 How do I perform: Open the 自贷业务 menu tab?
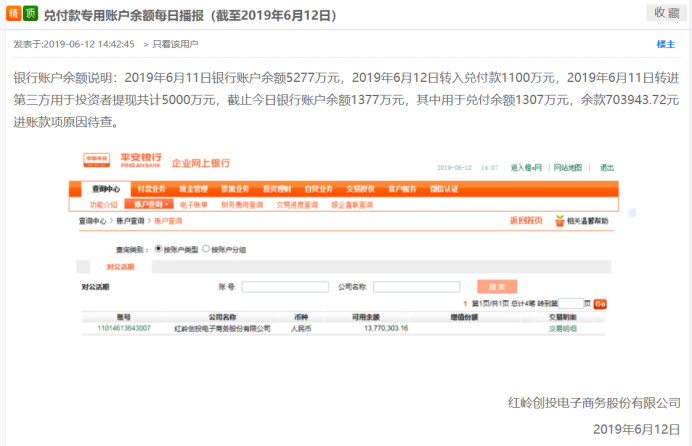tap(318, 189)
